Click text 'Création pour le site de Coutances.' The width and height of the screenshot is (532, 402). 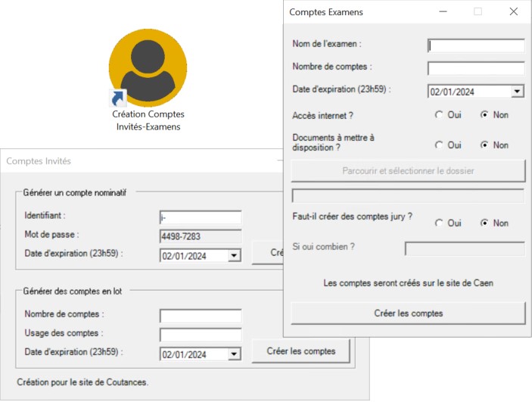click(82, 382)
